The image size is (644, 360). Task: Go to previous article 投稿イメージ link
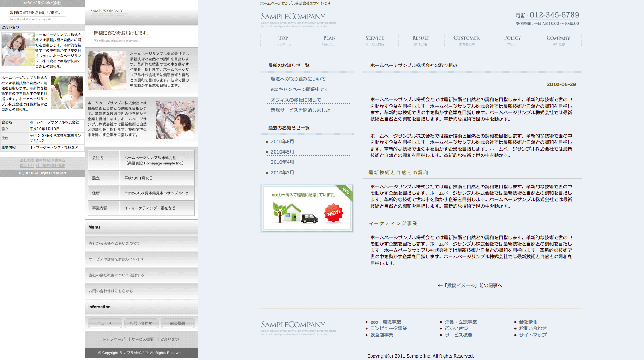click(470, 286)
